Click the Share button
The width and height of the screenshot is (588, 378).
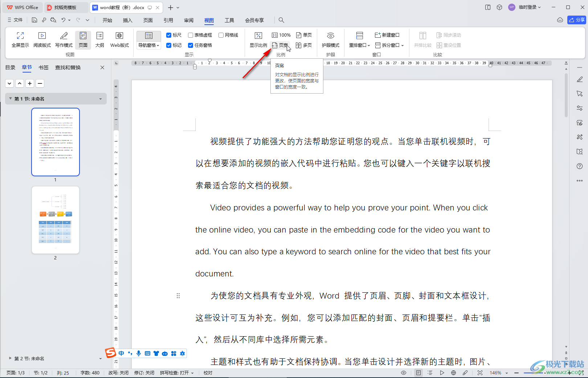coord(577,20)
